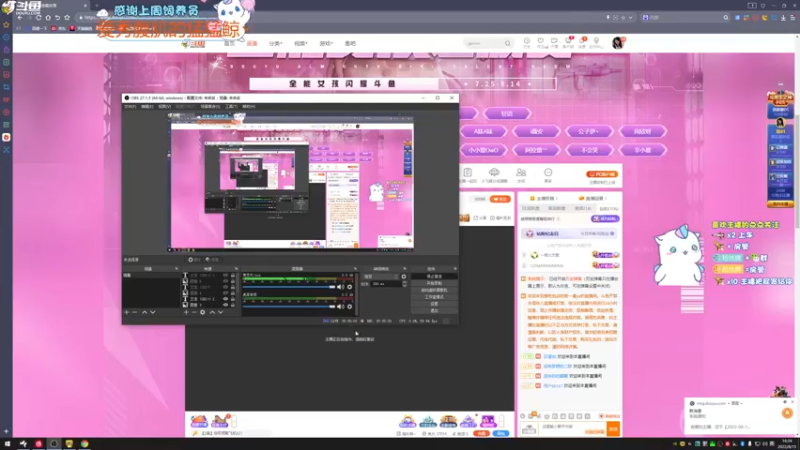
Task: Open user avatar in Douyu header
Action: click(x=618, y=43)
